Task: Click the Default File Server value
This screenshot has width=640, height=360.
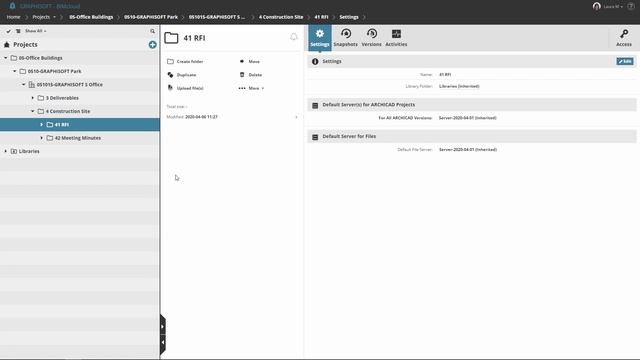Action: (x=468, y=149)
